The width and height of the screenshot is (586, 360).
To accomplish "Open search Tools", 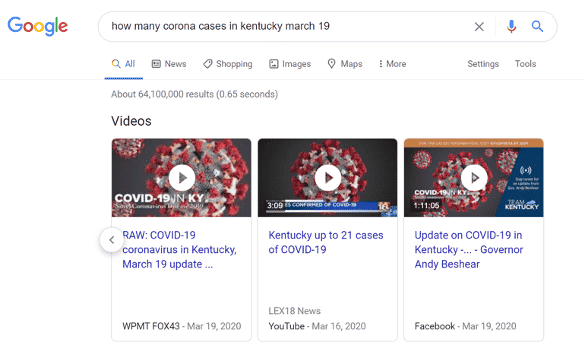I will coord(525,64).
